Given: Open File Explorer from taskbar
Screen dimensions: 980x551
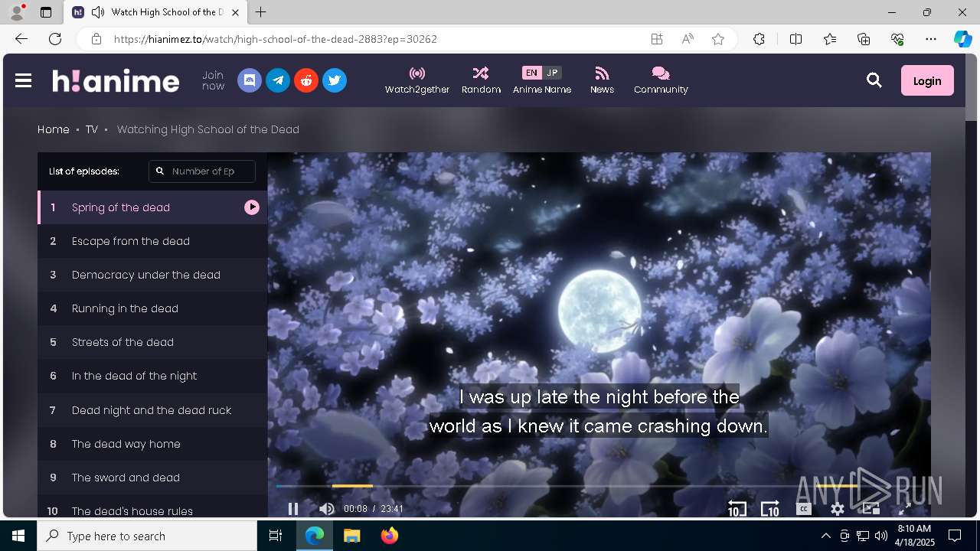Looking at the screenshot, I should [352, 536].
